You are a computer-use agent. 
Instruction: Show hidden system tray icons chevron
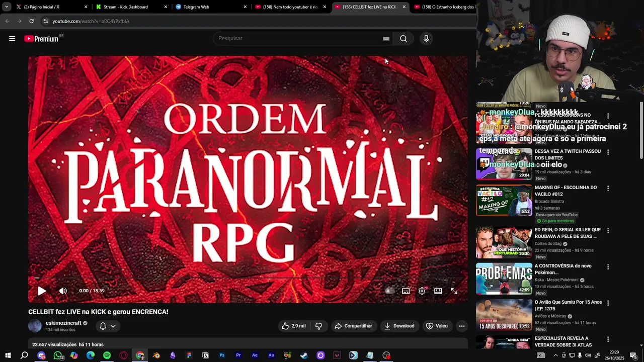pos(555,355)
